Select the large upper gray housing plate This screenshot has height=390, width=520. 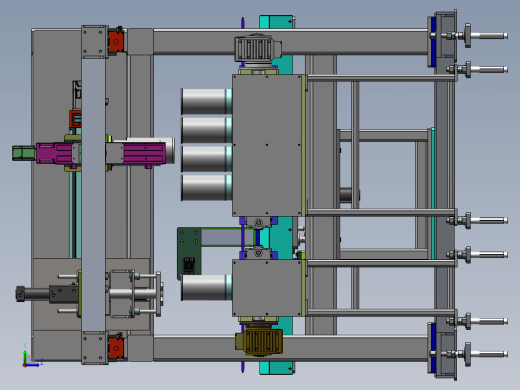click(267, 145)
